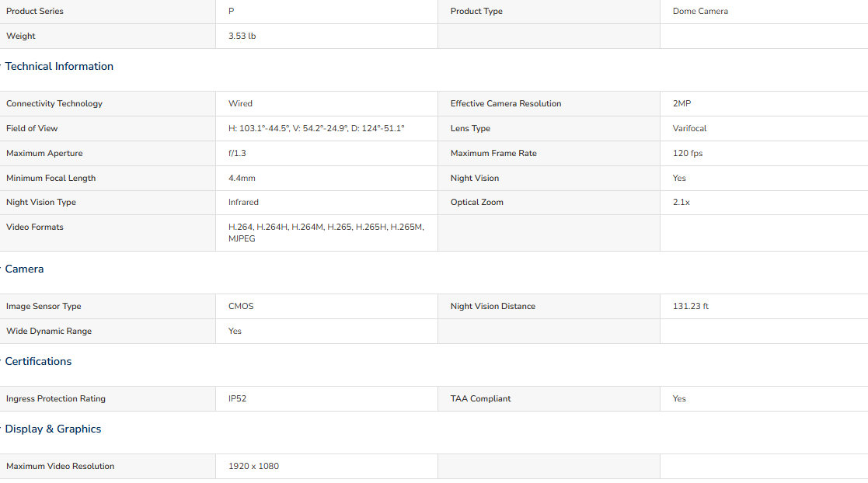
Task: Click the Varifocal lens type value
Action: (689, 129)
